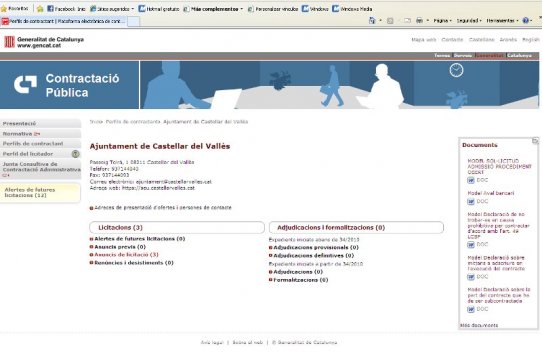
Task: Open Adjudicacions (0) link
Action: click(x=298, y=272)
